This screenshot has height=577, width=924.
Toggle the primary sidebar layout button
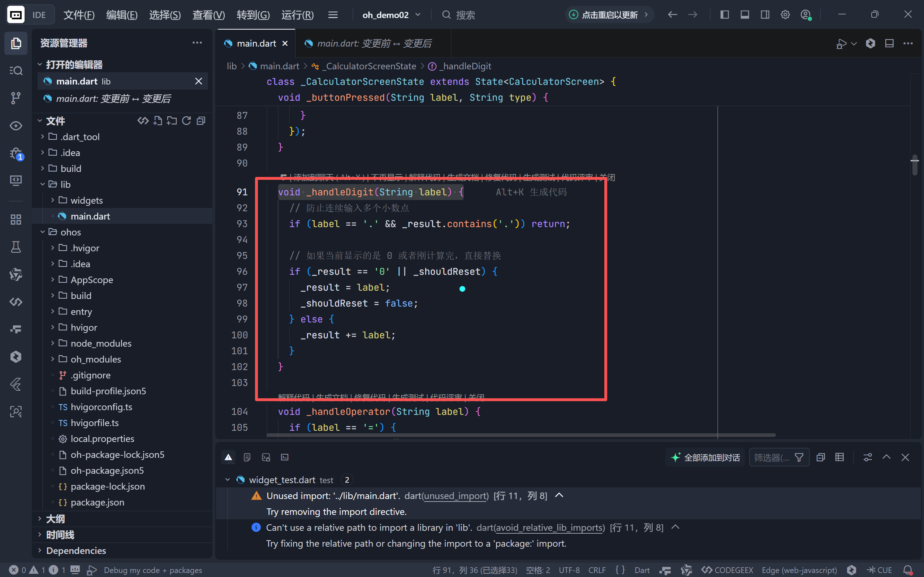click(724, 15)
